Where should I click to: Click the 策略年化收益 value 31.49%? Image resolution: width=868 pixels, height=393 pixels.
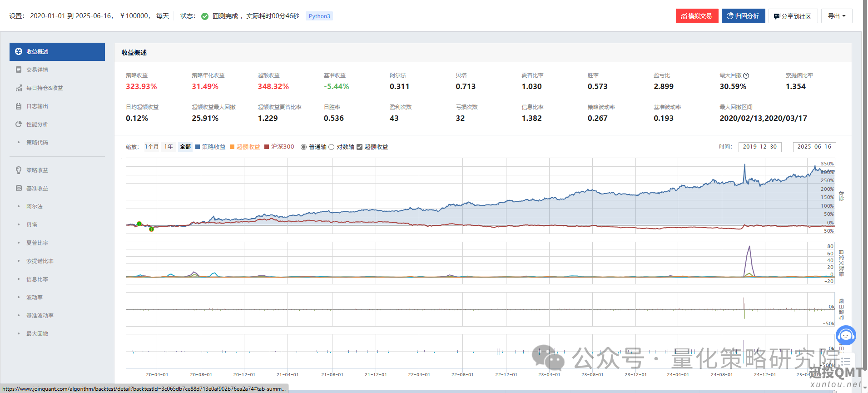[205, 86]
